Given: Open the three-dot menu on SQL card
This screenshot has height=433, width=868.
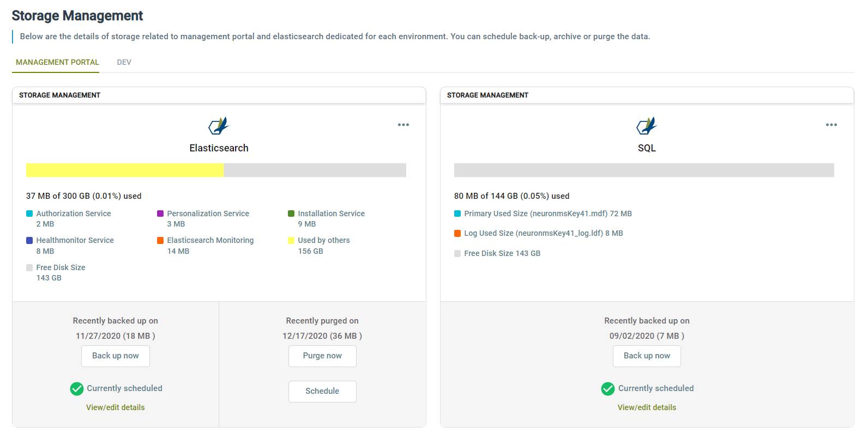Looking at the screenshot, I should tap(831, 125).
